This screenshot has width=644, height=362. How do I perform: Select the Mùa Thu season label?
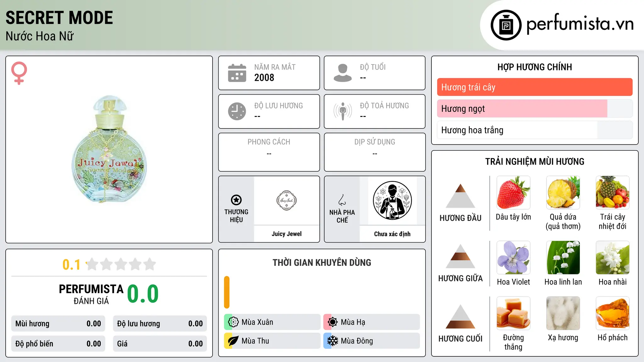click(x=255, y=341)
